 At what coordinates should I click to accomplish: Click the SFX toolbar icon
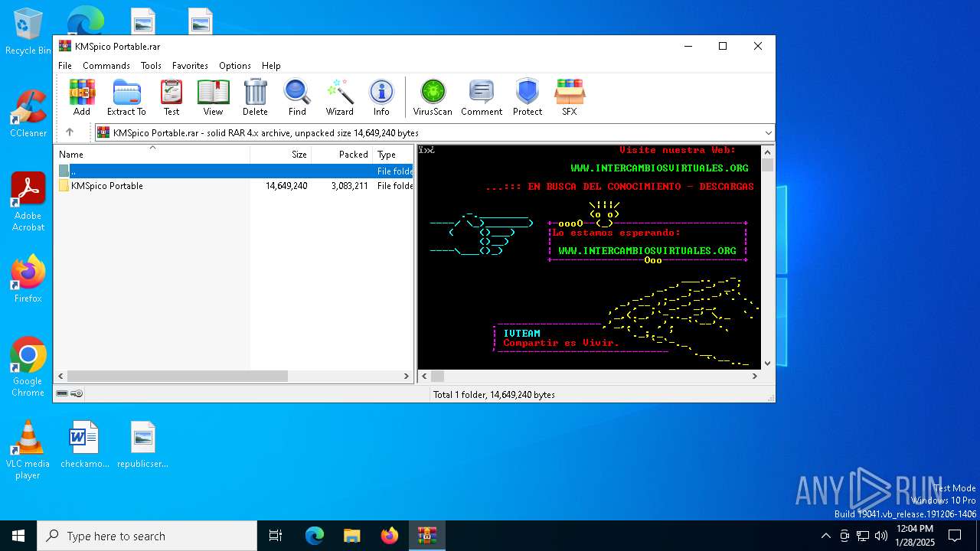[570, 97]
